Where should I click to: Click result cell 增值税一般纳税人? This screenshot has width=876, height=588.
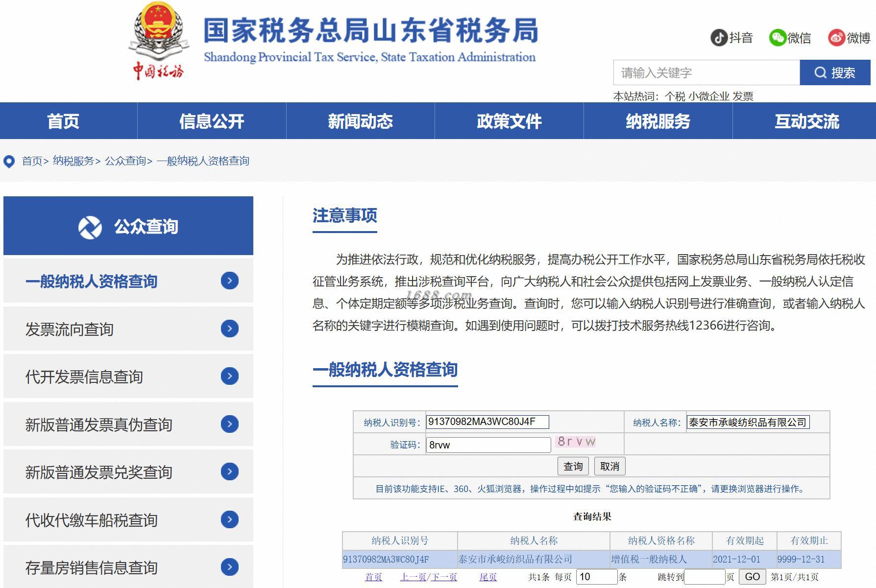pos(661,559)
